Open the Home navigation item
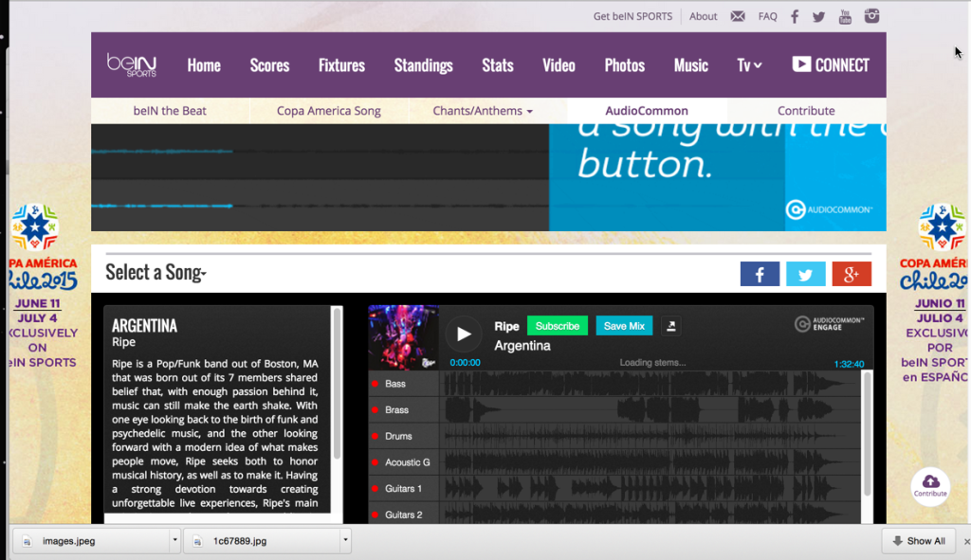971x560 pixels. 204,65
